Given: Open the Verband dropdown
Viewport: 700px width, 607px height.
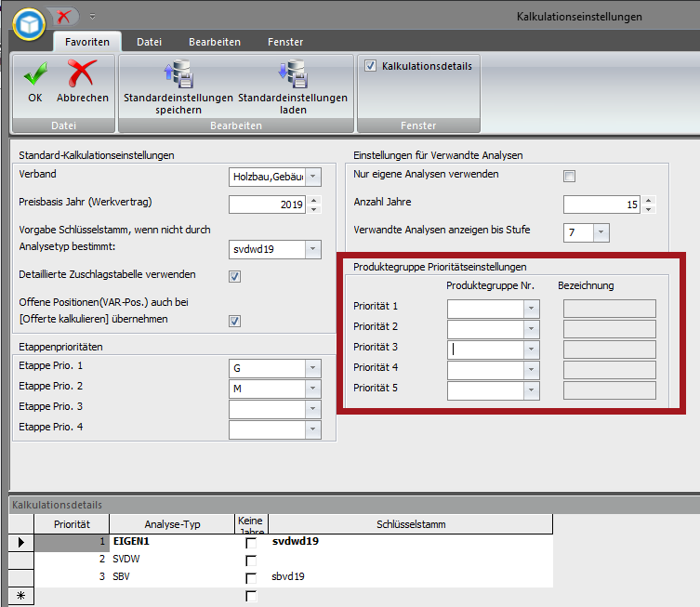Looking at the screenshot, I should (313, 177).
